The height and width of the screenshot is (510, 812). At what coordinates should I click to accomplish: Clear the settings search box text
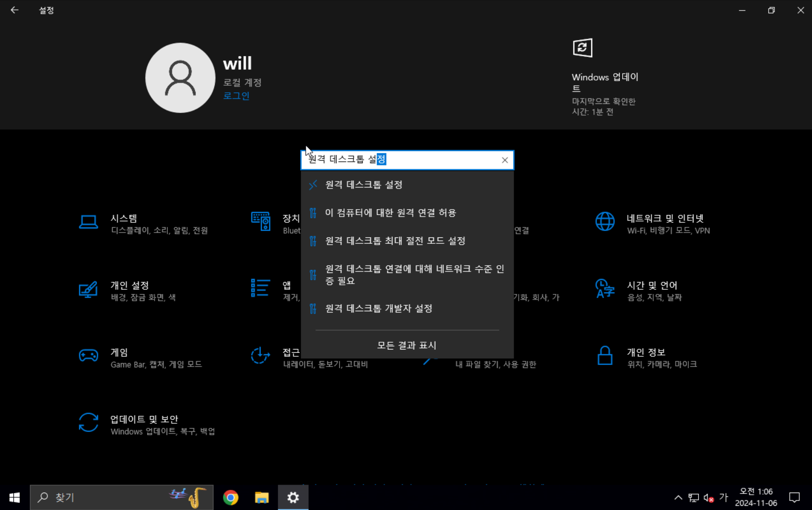[x=504, y=160]
